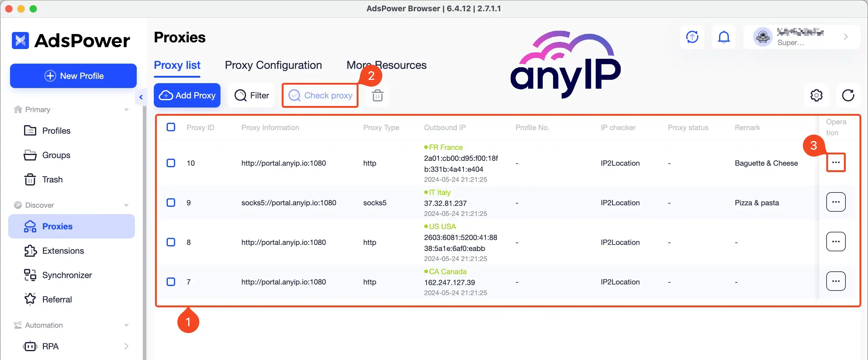
Task: Open the Extensions panel
Action: 63,250
